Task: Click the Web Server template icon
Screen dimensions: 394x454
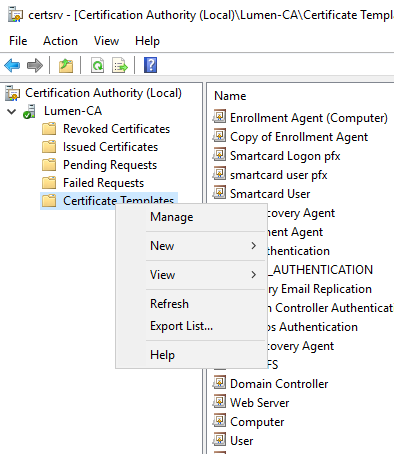Action: (x=219, y=401)
